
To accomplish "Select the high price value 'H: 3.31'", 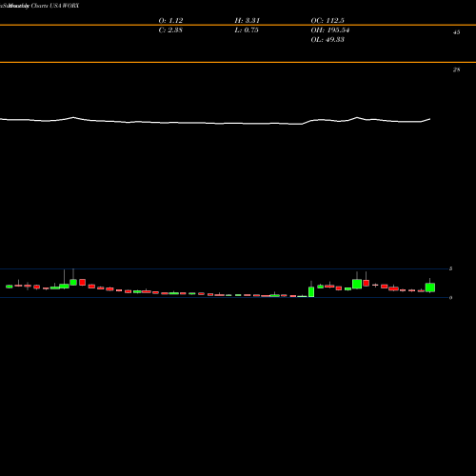I will click(248, 21).
